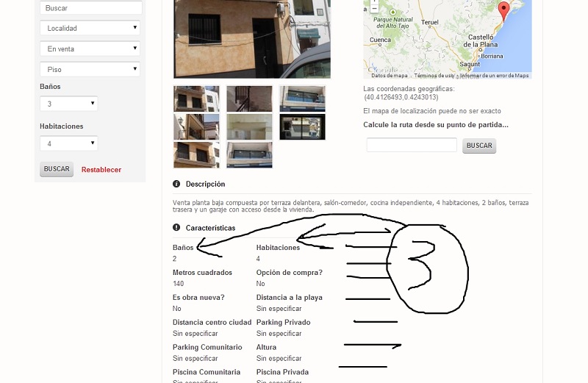Image resolution: width=588 pixels, height=383 pixels.
Task: Open the Piso property type dropdown
Action: [x=90, y=69]
